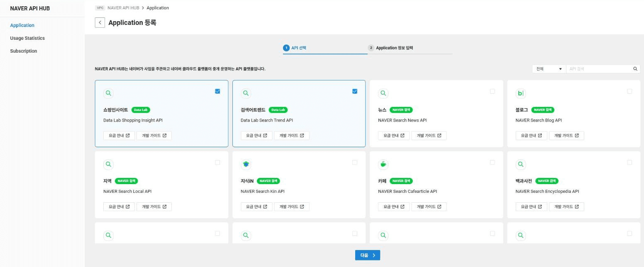Open 개발 가이드 for 지역
Viewport: 644px width, 267px height.
tap(154, 206)
